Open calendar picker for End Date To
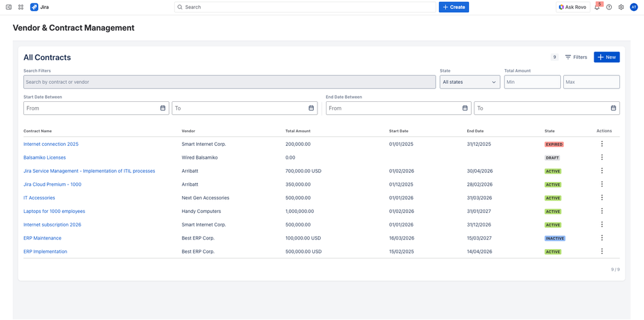This screenshot has height=320, width=644. [613, 108]
